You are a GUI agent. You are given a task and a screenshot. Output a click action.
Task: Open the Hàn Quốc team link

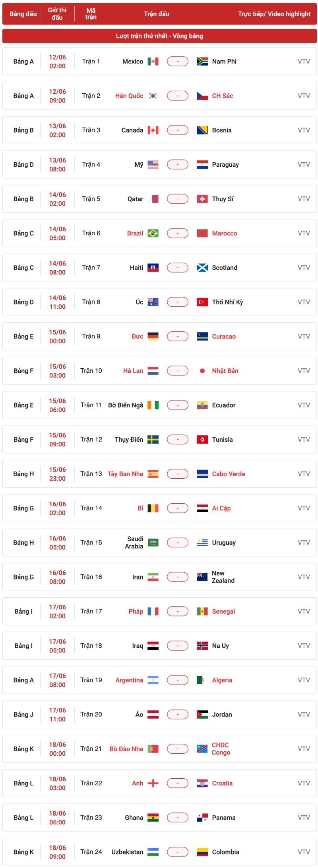[129, 96]
